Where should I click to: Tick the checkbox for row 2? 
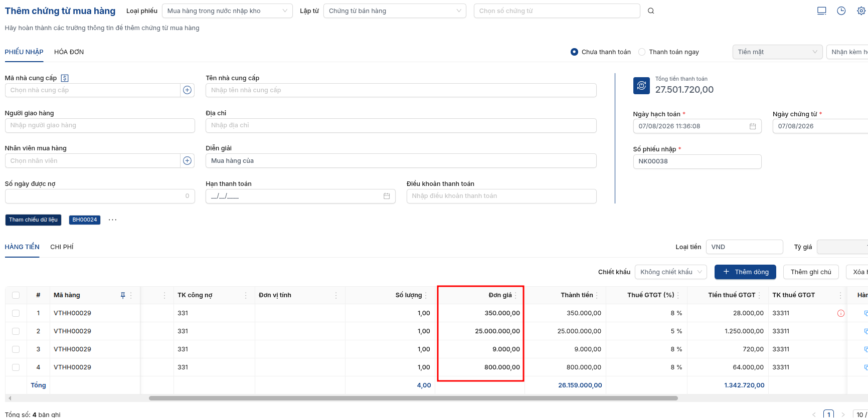pyautogui.click(x=16, y=331)
